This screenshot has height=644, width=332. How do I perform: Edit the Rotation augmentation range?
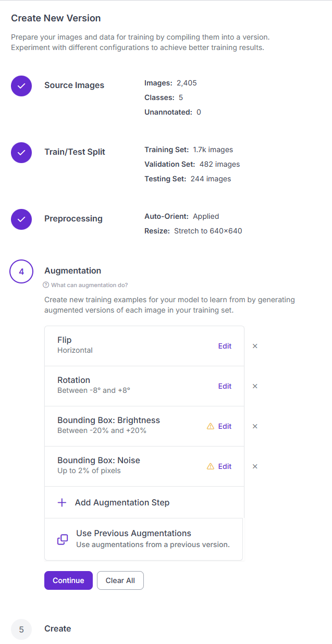[x=225, y=386]
